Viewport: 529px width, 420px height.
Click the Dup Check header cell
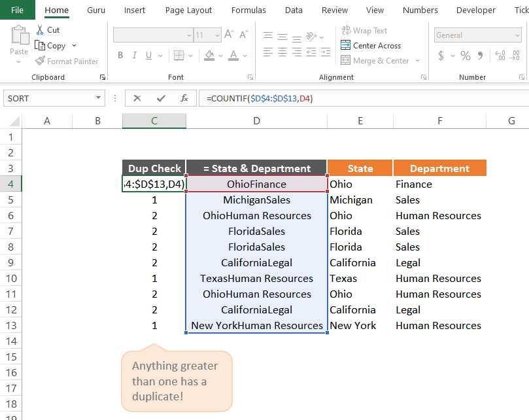pos(154,168)
